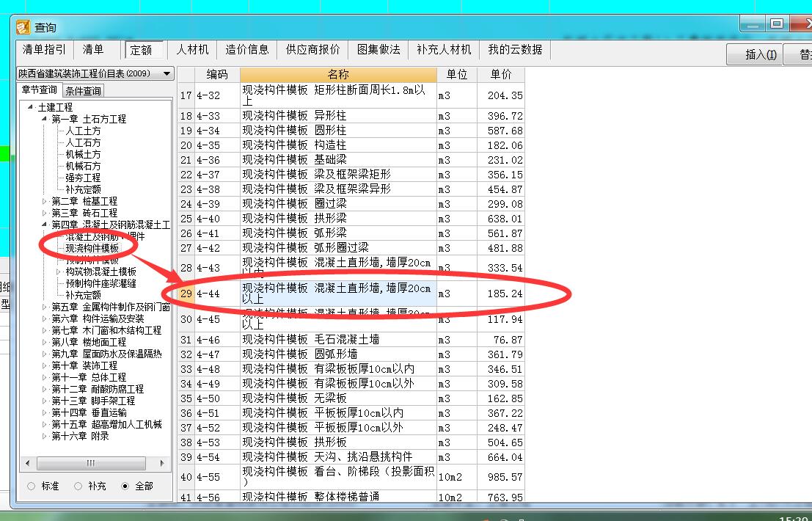Select 强夯工程 in the tree
This screenshot has width=812, height=521.
83,178
